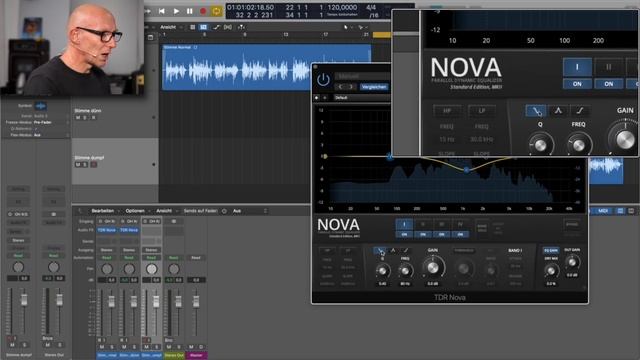Open the mixer Ansicht menu

point(164,211)
